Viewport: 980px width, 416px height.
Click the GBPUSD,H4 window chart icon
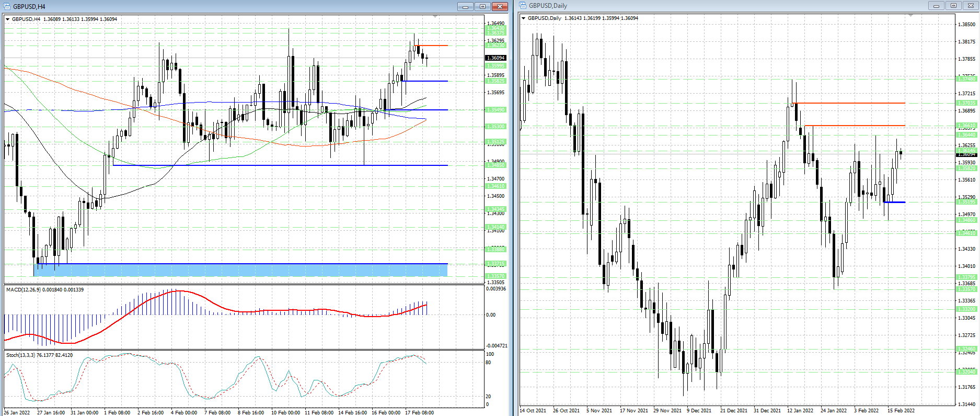7,6
